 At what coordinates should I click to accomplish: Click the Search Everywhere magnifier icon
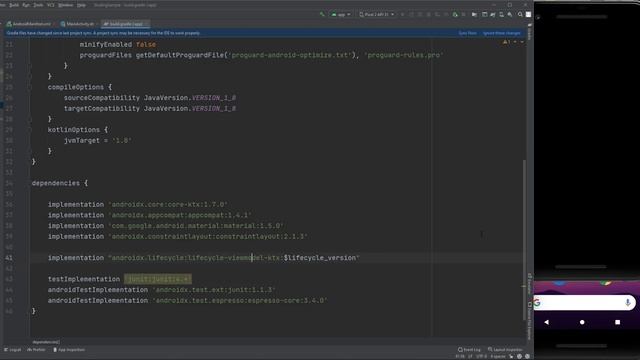[520, 14]
